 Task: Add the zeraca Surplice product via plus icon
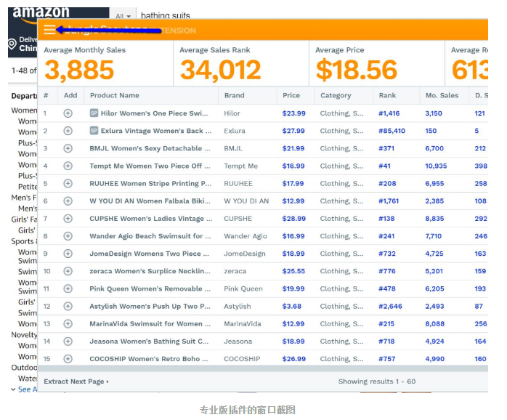tap(68, 271)
